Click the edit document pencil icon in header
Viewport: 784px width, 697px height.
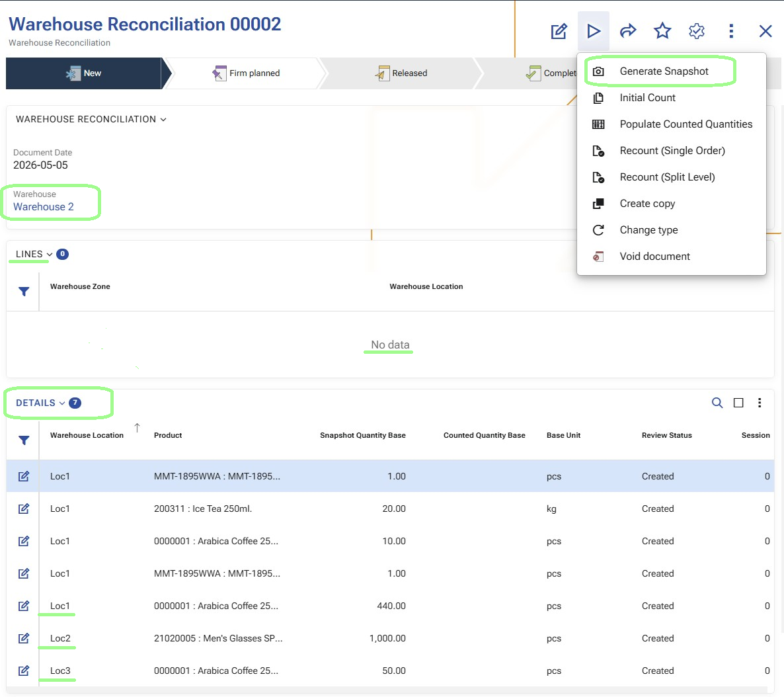click(559, 31)
